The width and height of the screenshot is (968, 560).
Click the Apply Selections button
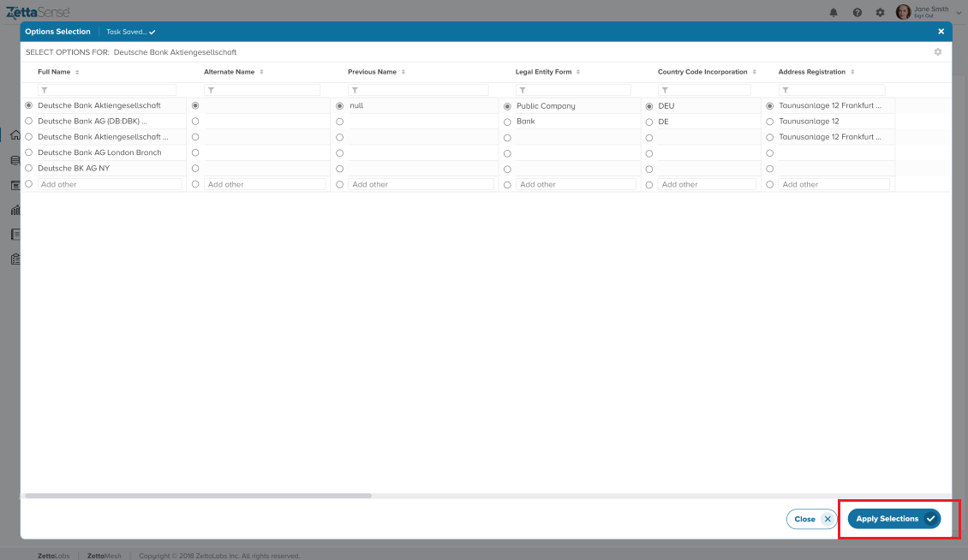point(893,519)
